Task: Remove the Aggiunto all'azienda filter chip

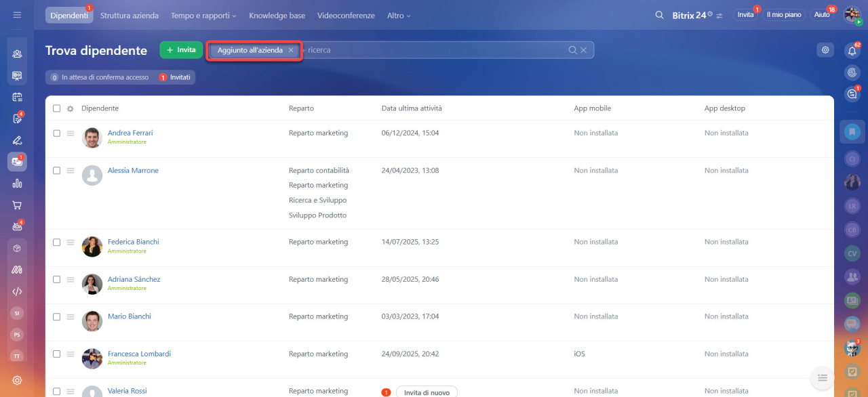Action: click(291, 50)
